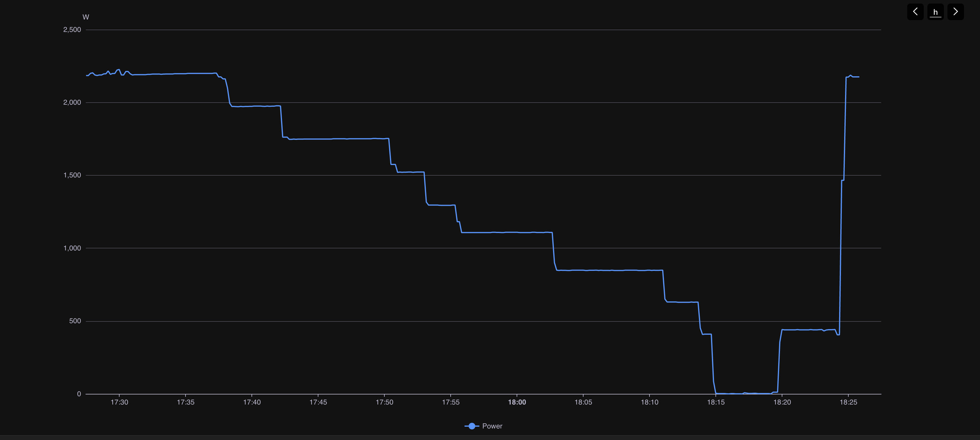Click the 18:15 time label

coord(716,402)
